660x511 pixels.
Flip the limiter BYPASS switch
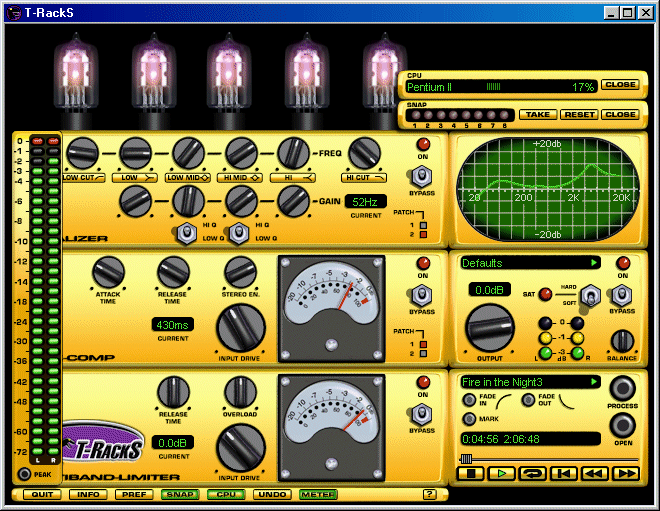click(422, 414)
